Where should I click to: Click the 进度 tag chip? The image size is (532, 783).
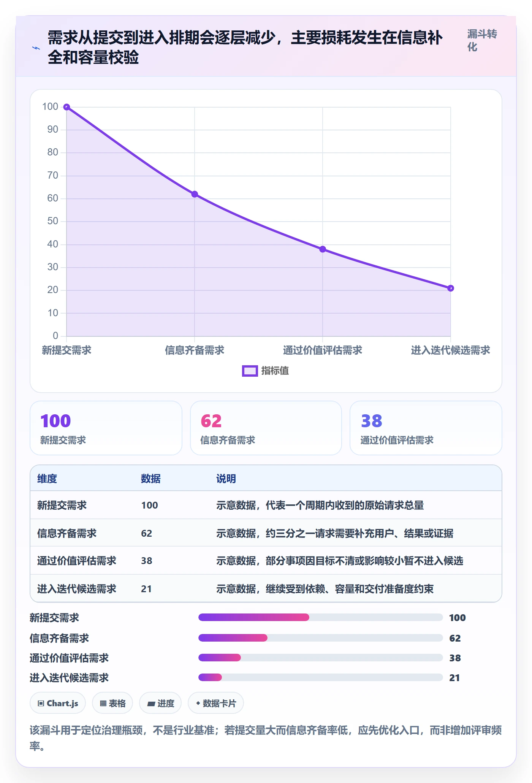click(160, 703)
